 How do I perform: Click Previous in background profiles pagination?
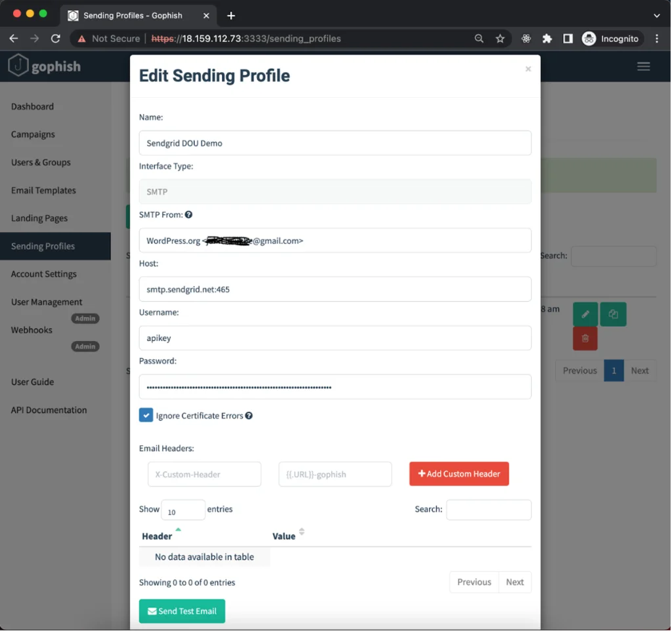tap(579, 371)
